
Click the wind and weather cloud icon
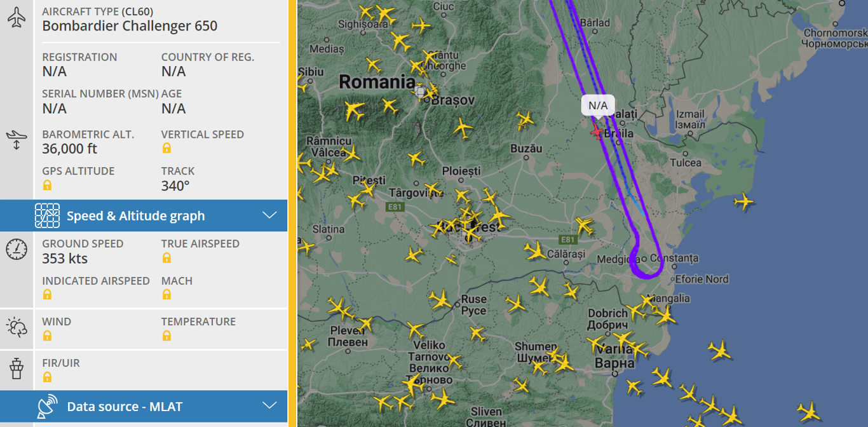[x=17, y=328]
